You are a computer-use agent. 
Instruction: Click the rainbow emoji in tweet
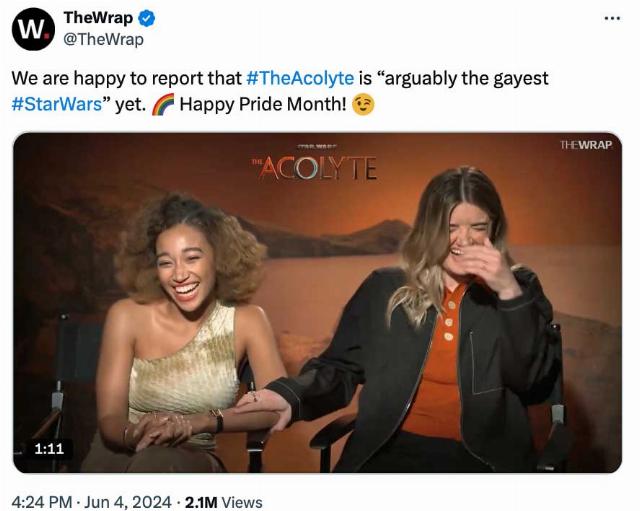point(163,104)
